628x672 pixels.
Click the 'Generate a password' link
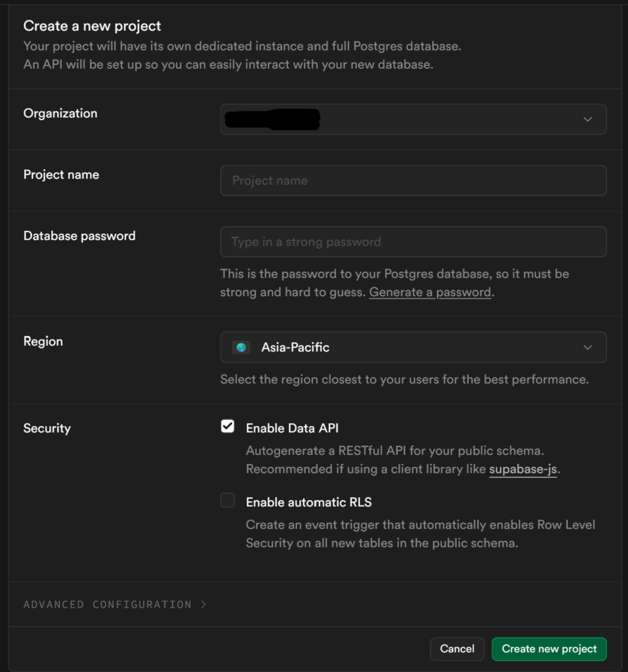[430, 292]
